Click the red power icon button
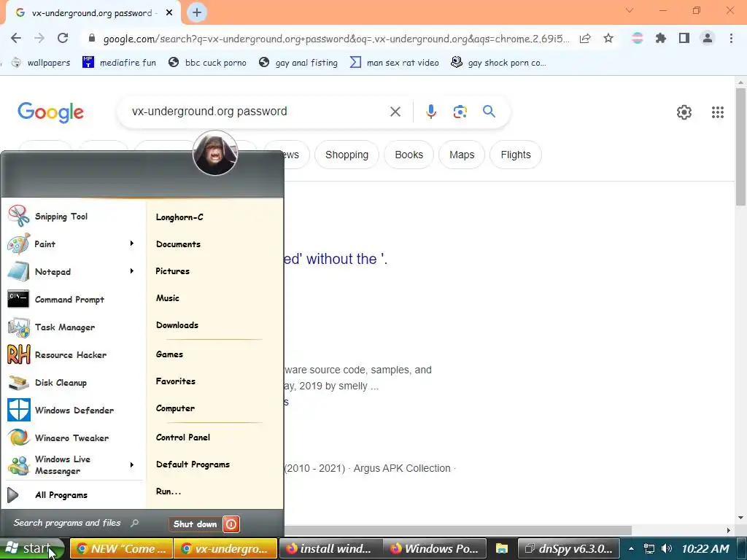 (231, 524)
